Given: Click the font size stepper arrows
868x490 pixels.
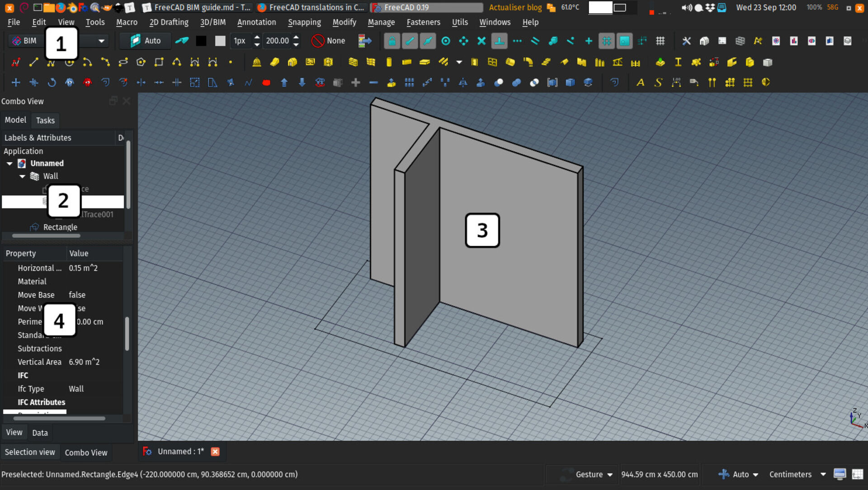Looking at the screenshot, I should (296, 41).
